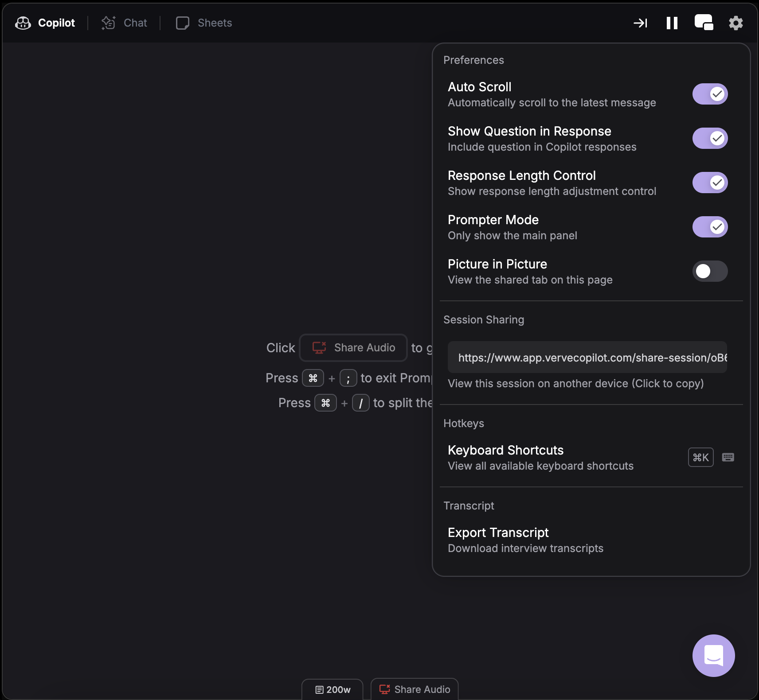Screen dimensions: 759x700
Task: Turn off Show Question in Response
Action: click(x=709, y=138)
